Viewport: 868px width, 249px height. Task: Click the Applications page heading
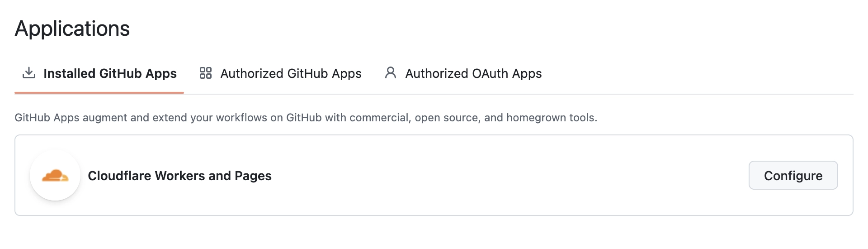point(72,29)
